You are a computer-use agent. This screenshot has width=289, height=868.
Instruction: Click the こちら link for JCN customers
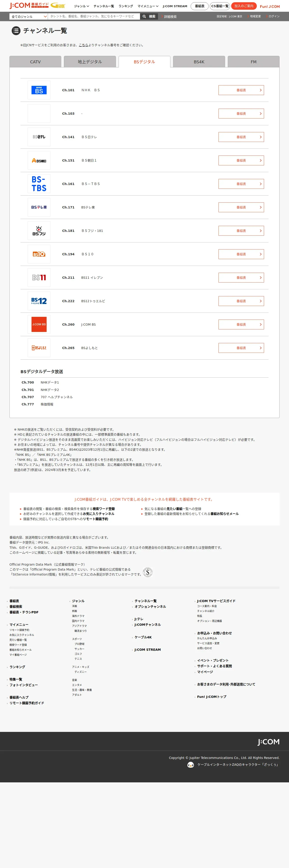pos(84,45)
